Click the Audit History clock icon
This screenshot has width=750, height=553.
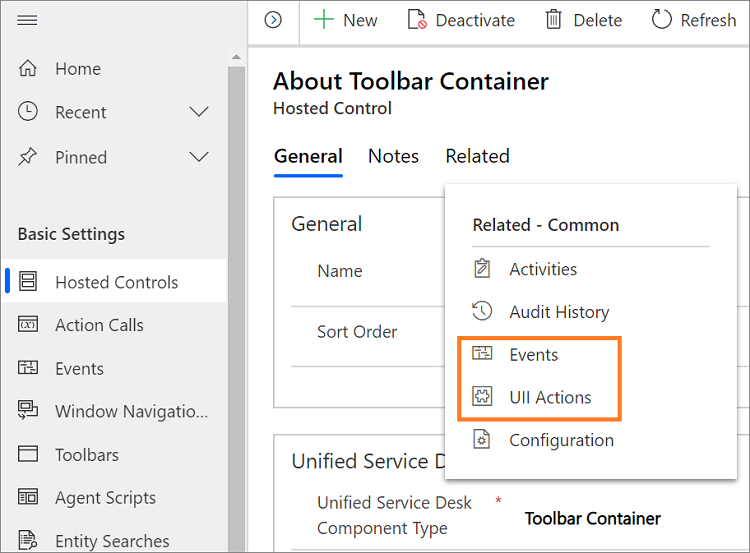click(x=482, y=311)
